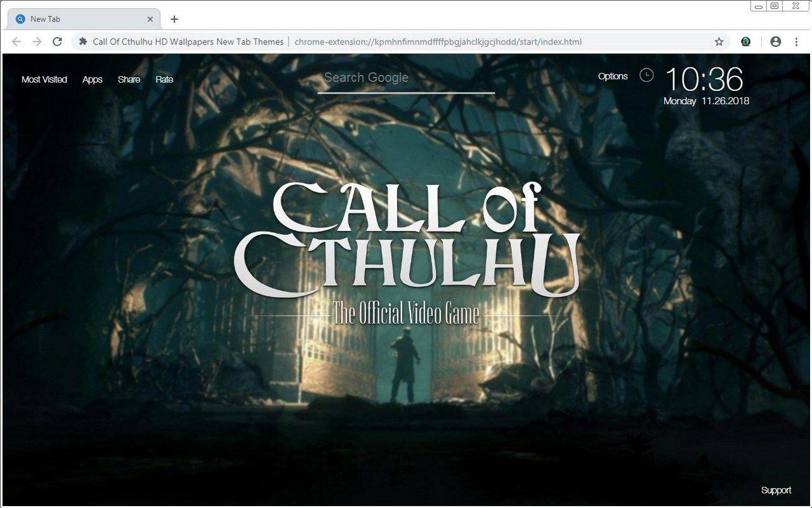Screen dimensions: 812x508
Task: Maximize the browser window
Action: 775,6
